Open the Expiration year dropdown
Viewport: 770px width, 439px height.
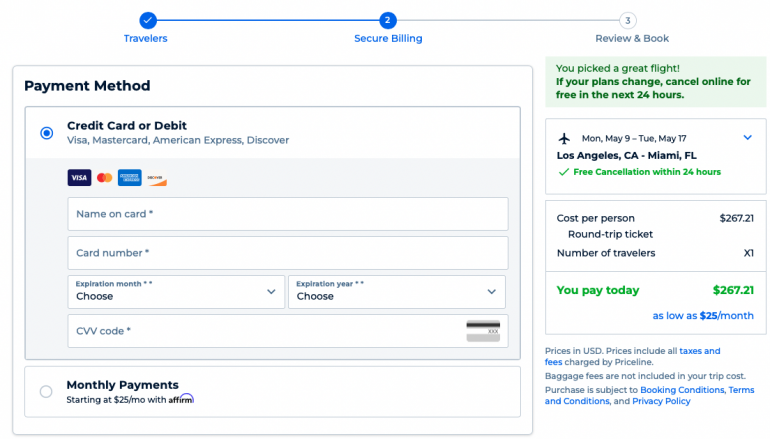coord(396,292)
